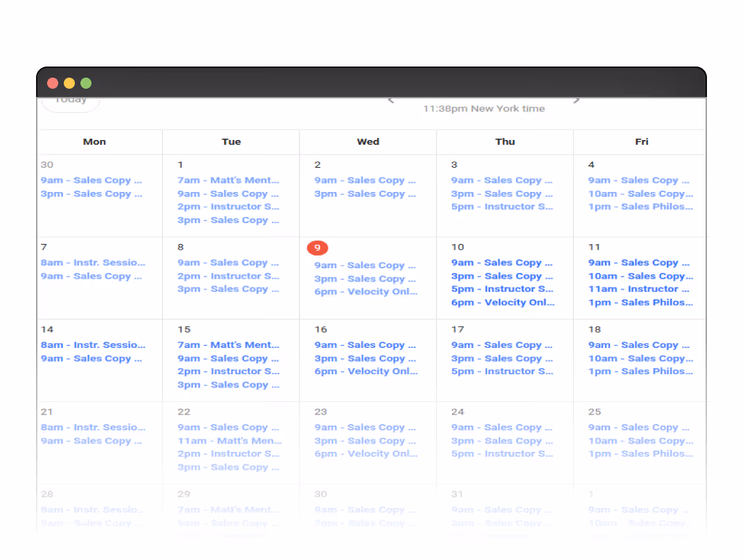This screenshot has width=743, height=560.
Task: Open 10am Sales Copy event on the 11th
Action: (640, 276)
